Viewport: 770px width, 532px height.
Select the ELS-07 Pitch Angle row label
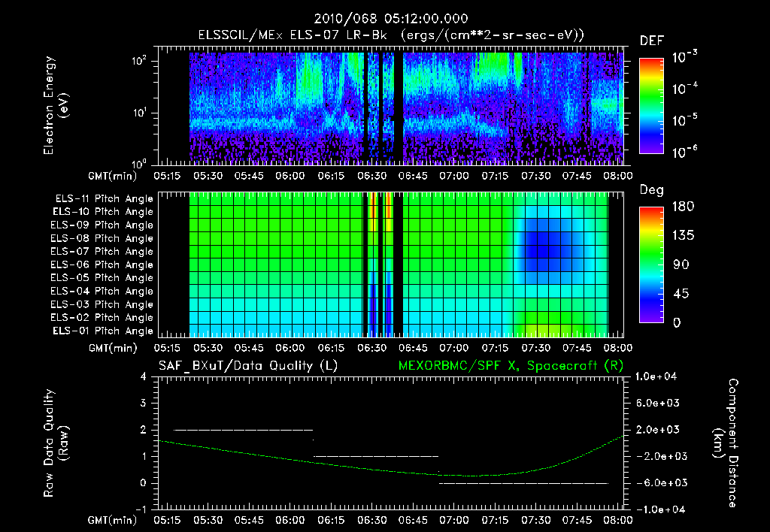tap(102, 251)
